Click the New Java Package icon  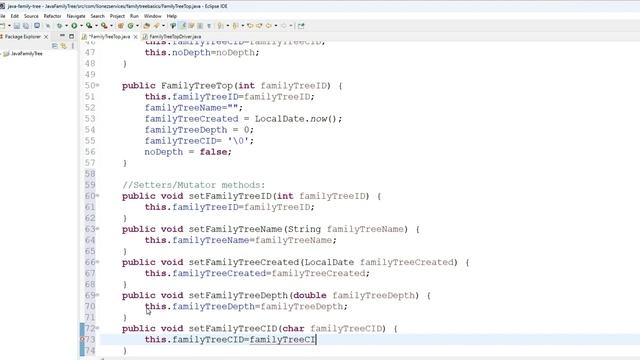(x=120, y=26)
